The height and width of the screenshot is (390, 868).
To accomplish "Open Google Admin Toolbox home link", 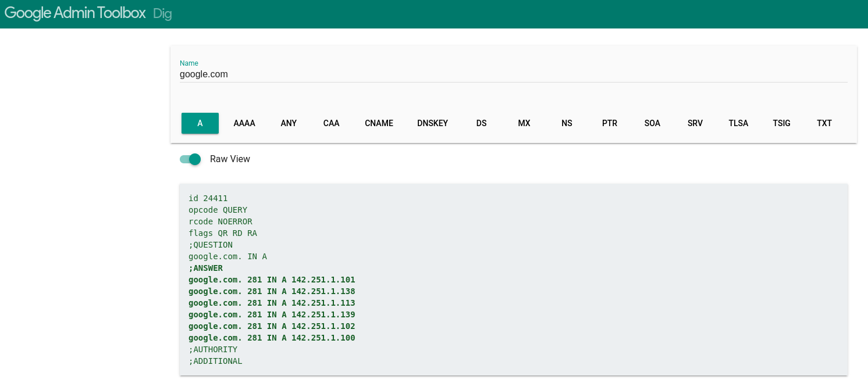I will click(x=75, y=14).
